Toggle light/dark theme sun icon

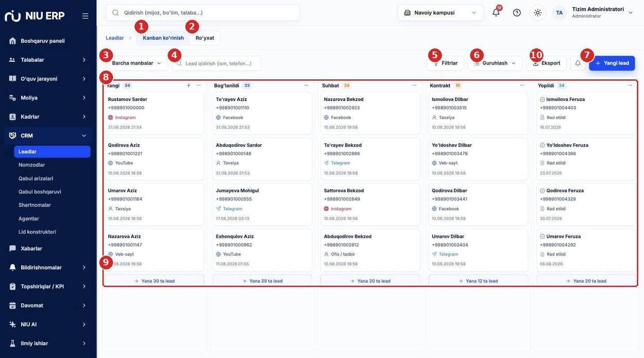538,12
